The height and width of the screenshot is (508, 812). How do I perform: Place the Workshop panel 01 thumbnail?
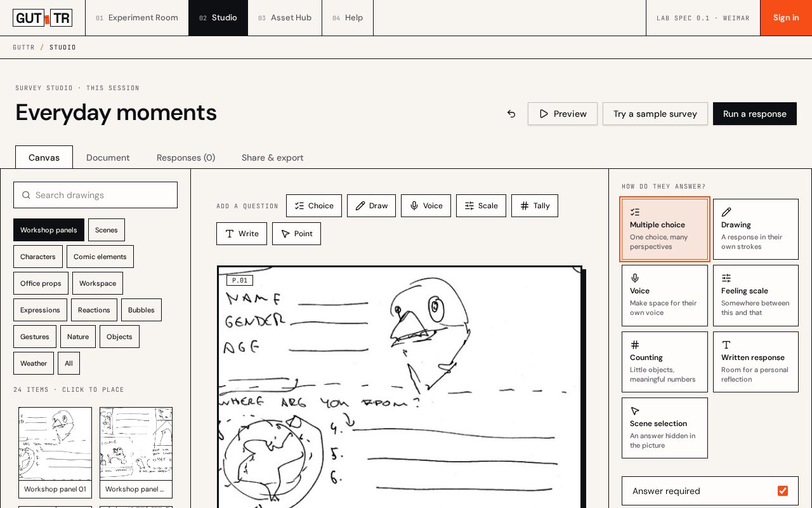55,452
